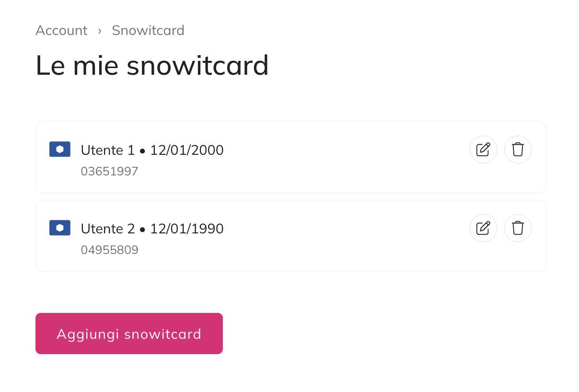
Task: Click card number 03651997
Action: pyautogui.click(x=109, y=172)
